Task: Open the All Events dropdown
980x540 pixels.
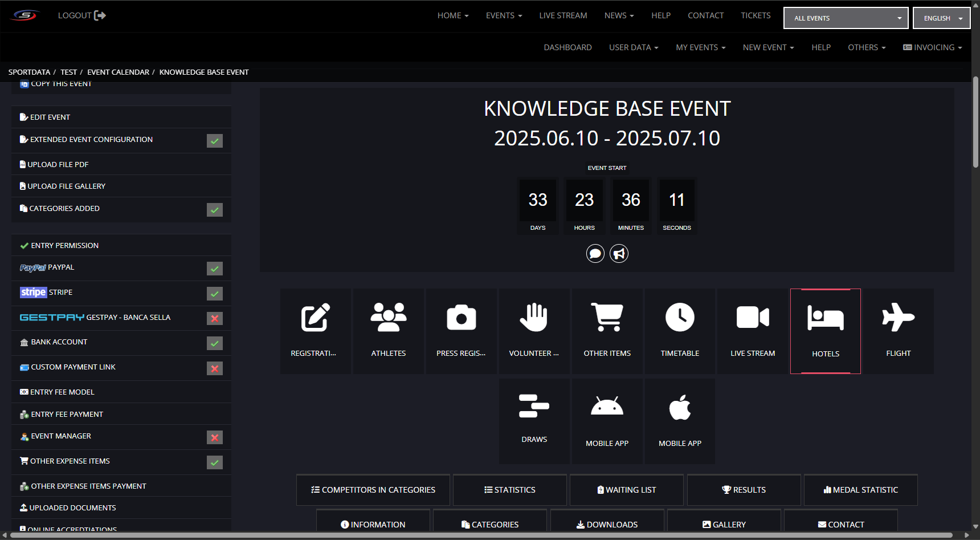Action: pos(846,18)
